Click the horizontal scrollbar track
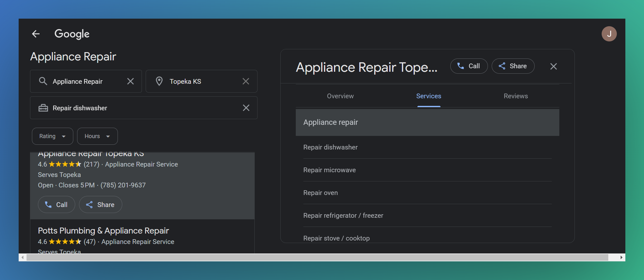 pyautogui.click(x=317, y=257)
